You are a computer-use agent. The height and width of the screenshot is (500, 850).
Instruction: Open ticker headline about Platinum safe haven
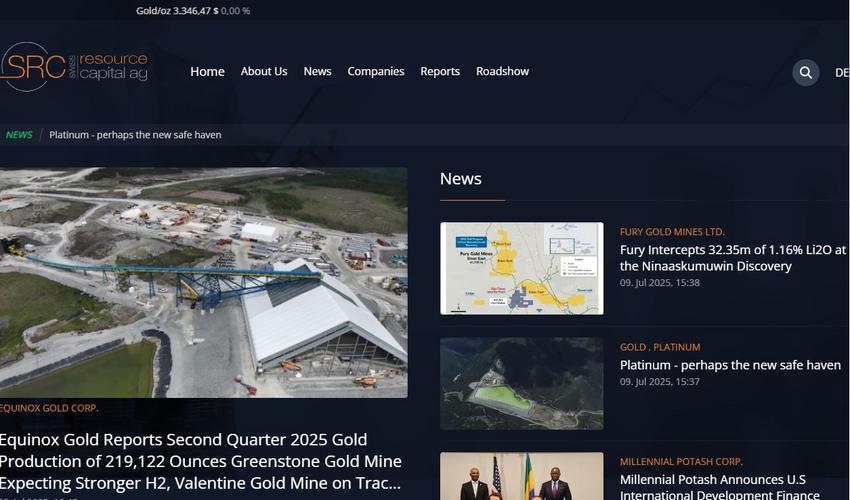[x=135, y=134]
